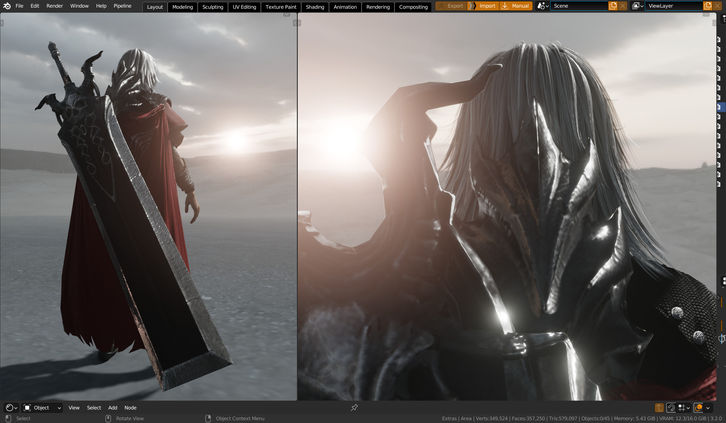Open the snap options dropdown
726x423 pixels.
point(684,408)
